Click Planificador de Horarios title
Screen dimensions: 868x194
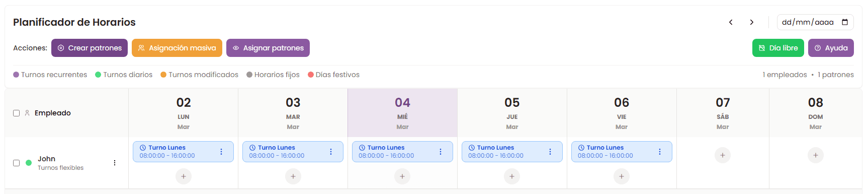[x=74, y=22]
